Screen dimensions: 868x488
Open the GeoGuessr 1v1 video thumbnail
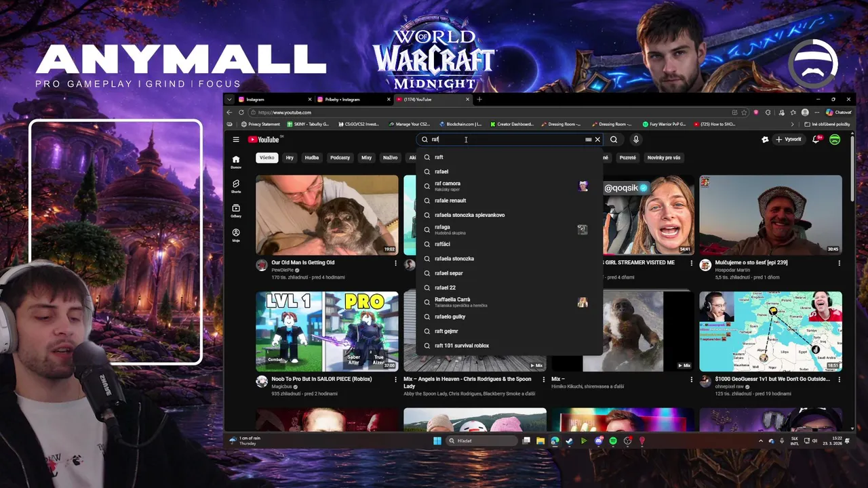coord(770,331)
